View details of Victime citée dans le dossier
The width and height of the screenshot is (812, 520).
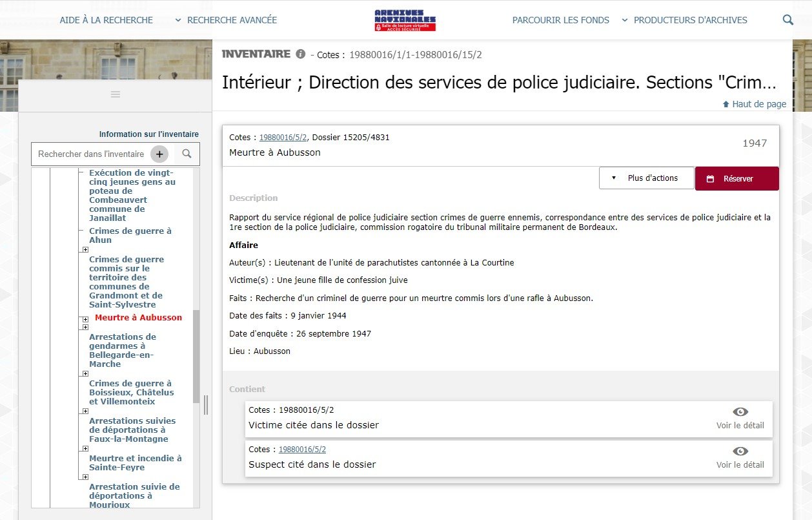click(740, 418)
